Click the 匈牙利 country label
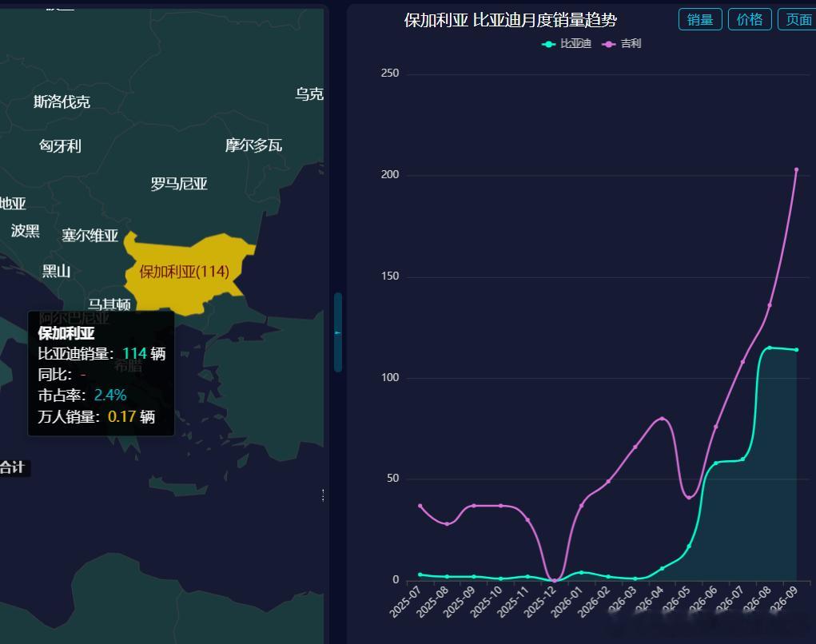816x644 pixels. tap(60, 145)
